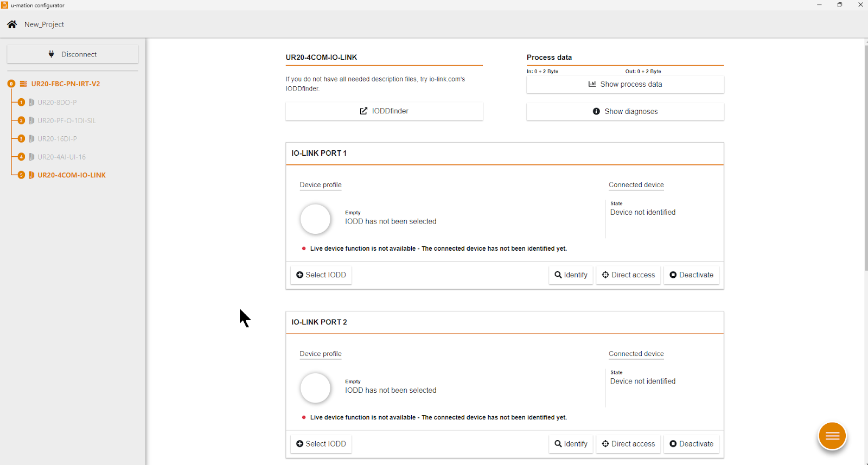Click the Connected device label in Port 1
Image resolution: width=868 pixels, height=465 pixels.
pos(636,185)
